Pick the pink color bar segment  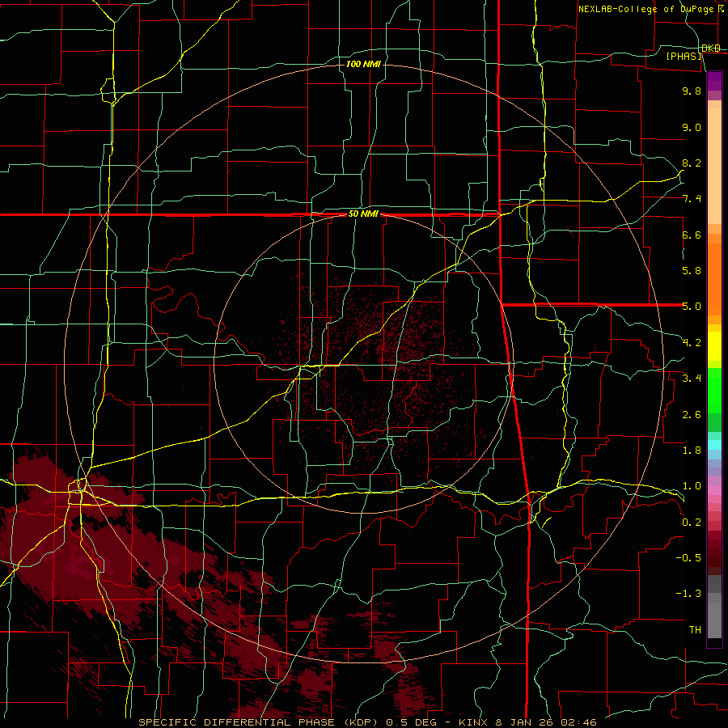coord(714,490)
